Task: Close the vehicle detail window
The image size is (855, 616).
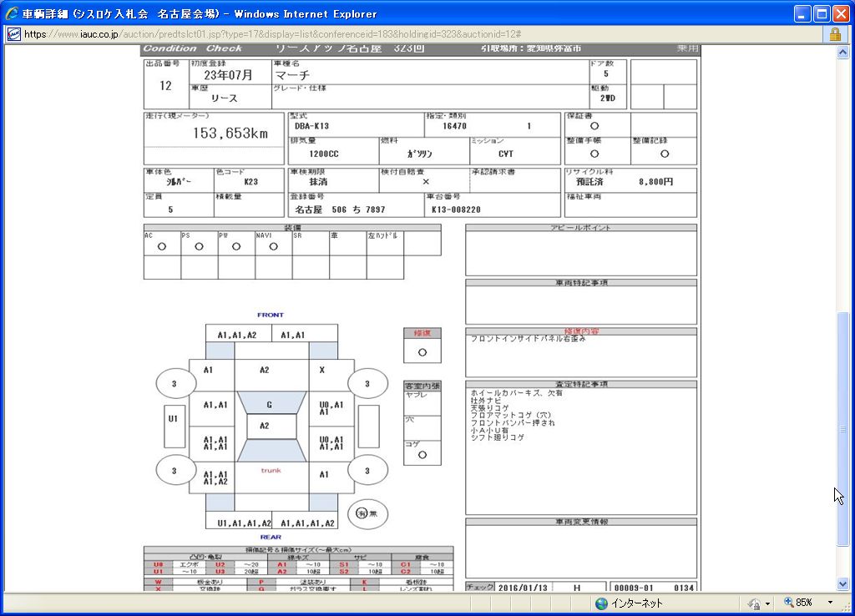Action: click(840, 13)
